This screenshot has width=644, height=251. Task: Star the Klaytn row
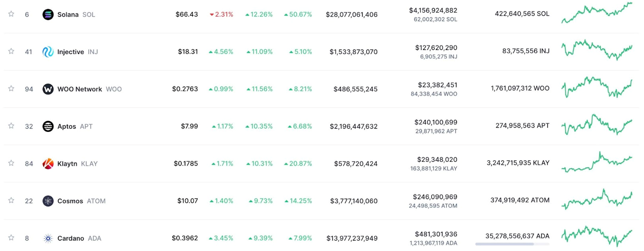point(11,163)
